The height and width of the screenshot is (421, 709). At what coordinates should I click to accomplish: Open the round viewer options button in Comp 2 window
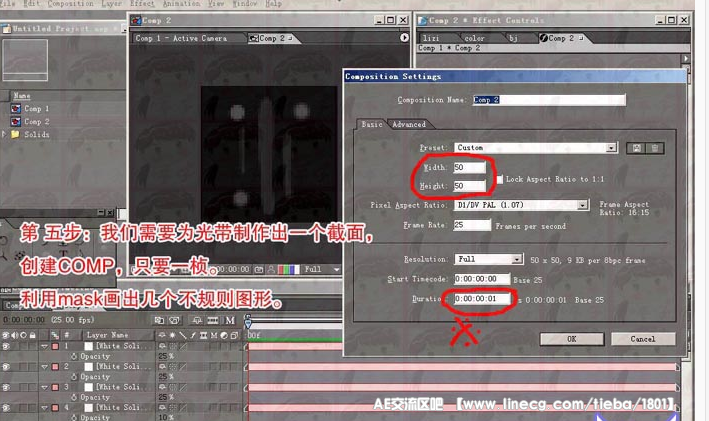[x=404, y=38]
